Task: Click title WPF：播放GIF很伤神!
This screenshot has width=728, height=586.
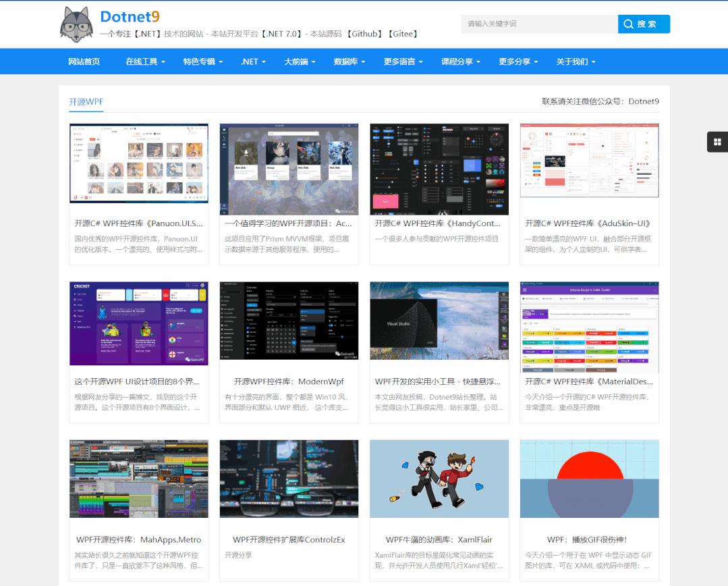Action: click(x=587, y=539)
